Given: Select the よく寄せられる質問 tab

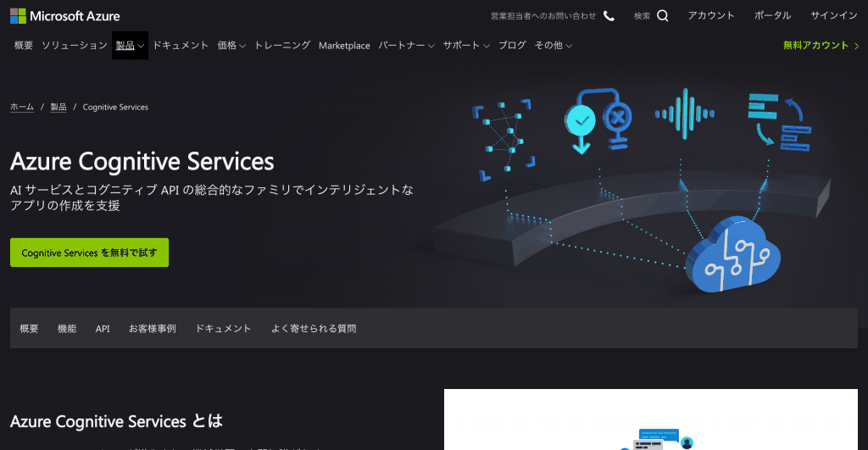Looking at the screenshot, I should pyautogui.click(x=314, y=328).
